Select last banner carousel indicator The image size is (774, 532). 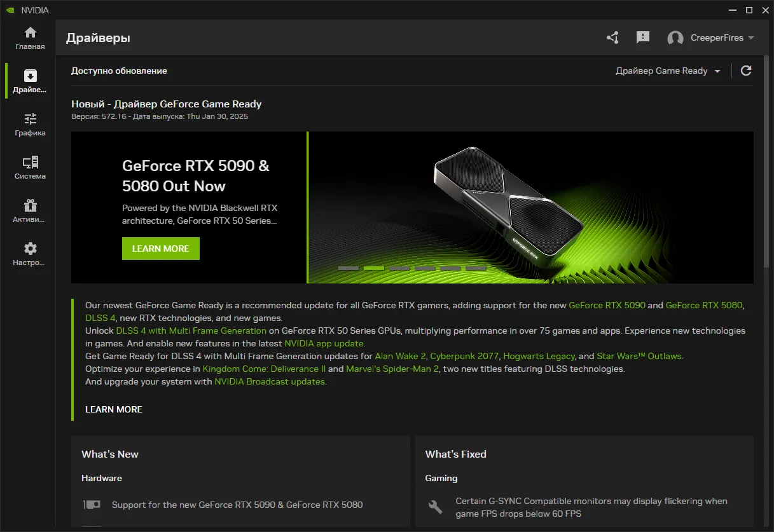point(476,268)
